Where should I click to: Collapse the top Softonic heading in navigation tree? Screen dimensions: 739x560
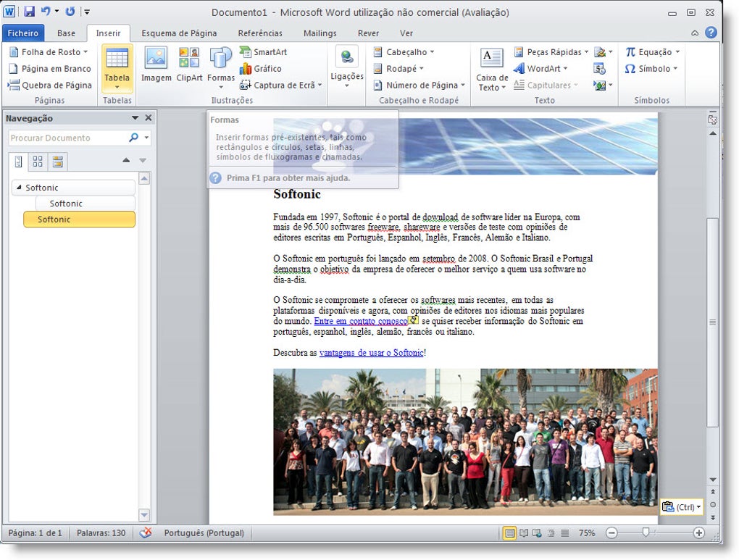point(19,188)
